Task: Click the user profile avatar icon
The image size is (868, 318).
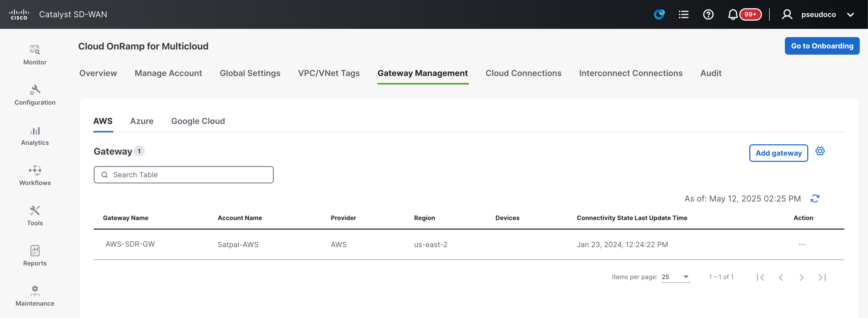Action: tap(787, 14)
